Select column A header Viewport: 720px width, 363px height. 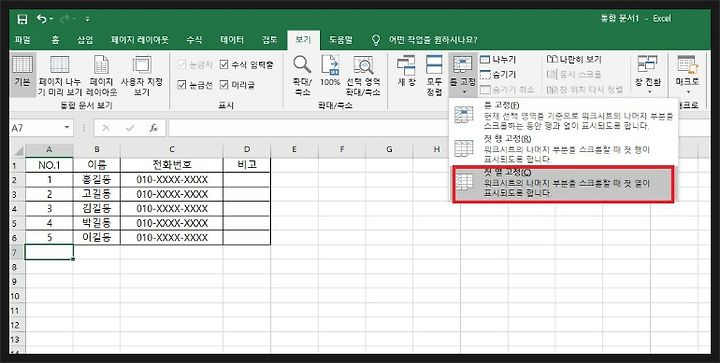click(49, 150)
